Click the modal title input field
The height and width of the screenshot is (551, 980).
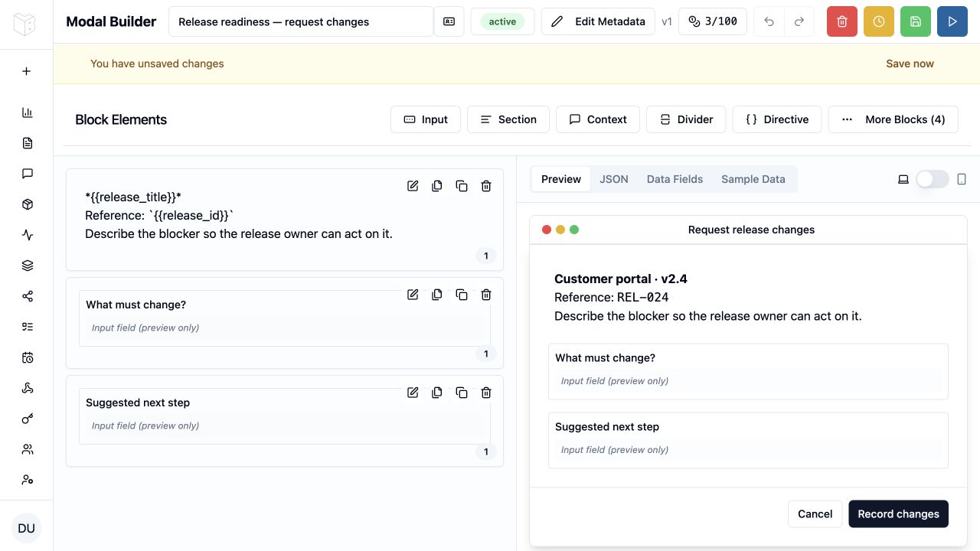[x=301, y=21]
